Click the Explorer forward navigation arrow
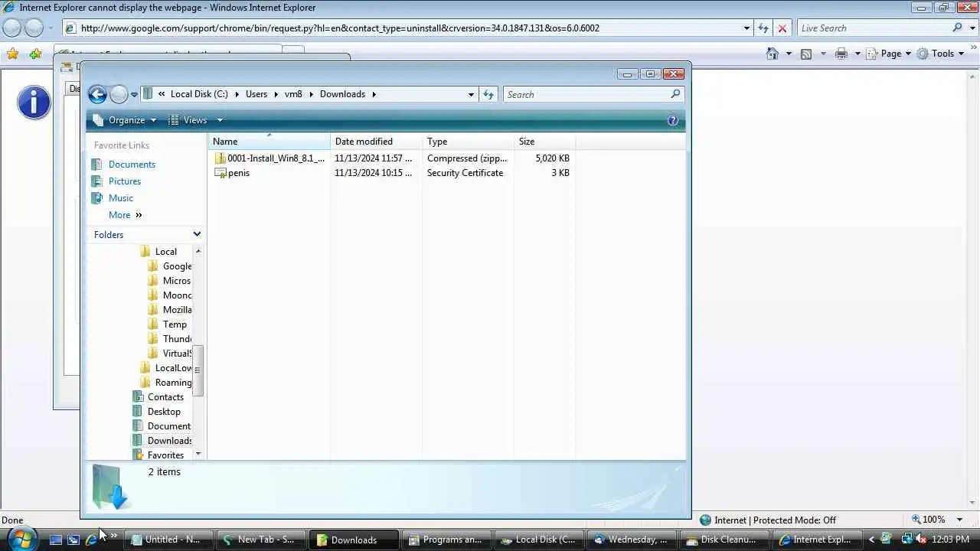980x551 pixels. pos(119,94)
